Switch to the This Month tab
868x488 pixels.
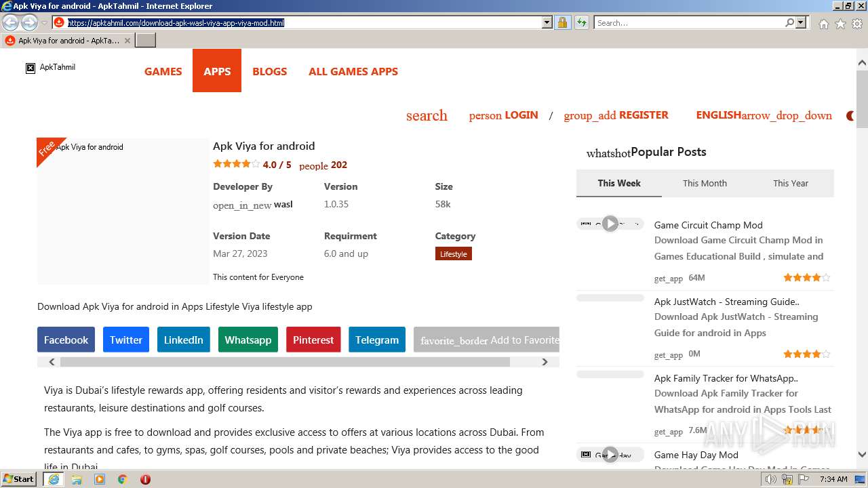(x=705, y=183)
